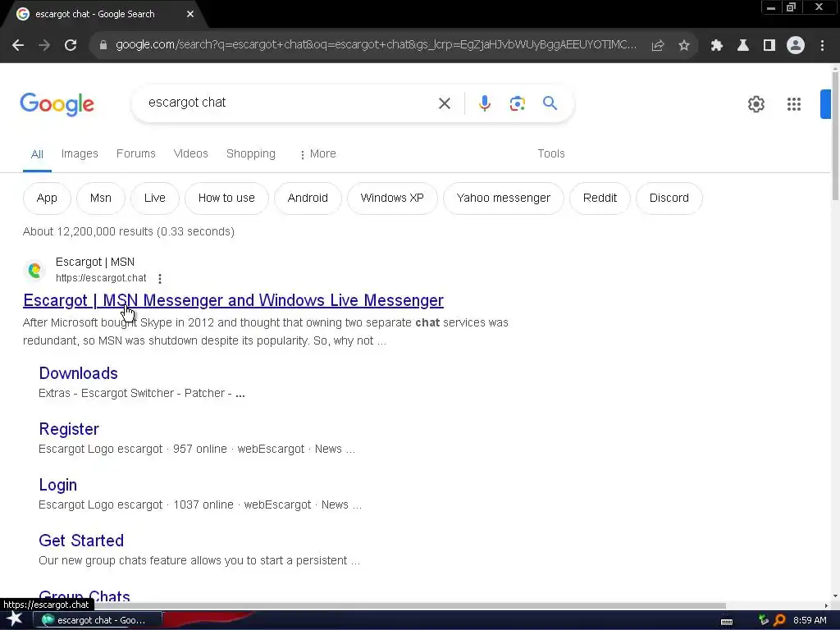Image resolution: width=840 pixels, height=630 pixels.
Task: Select the escargot chat taskbar window button
Action: click(x=98, y=620)
